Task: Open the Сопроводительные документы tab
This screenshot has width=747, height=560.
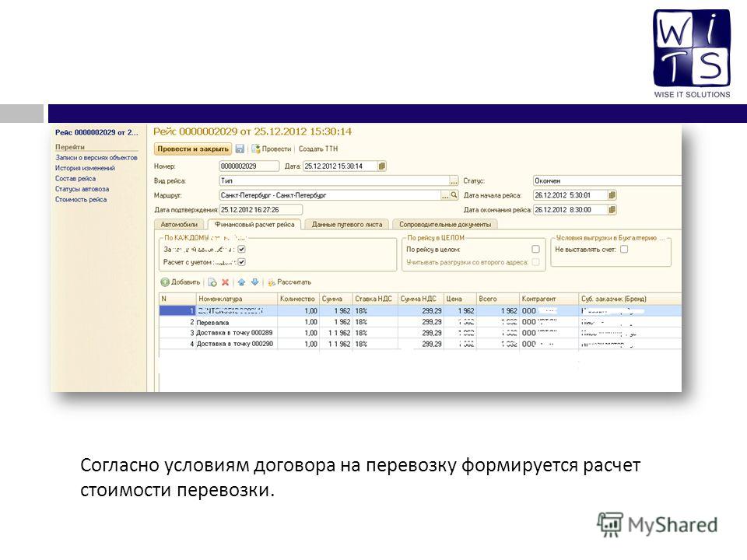Action: click(x=445, y=224)
